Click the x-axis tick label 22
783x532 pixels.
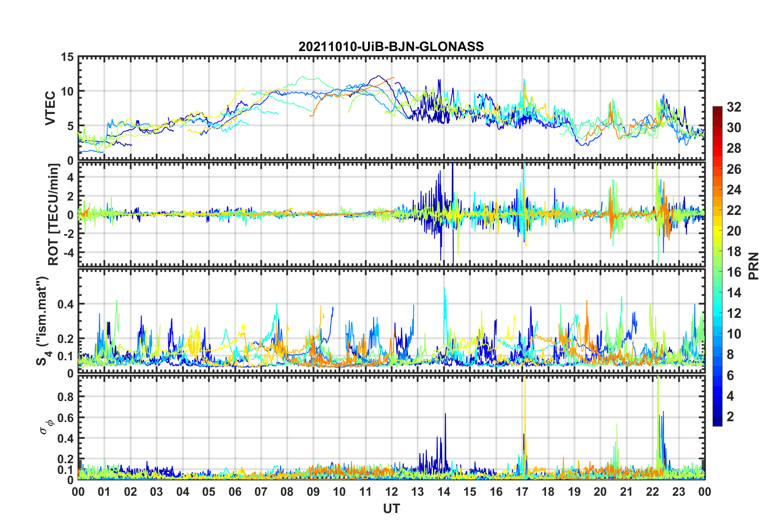point(652,492)
